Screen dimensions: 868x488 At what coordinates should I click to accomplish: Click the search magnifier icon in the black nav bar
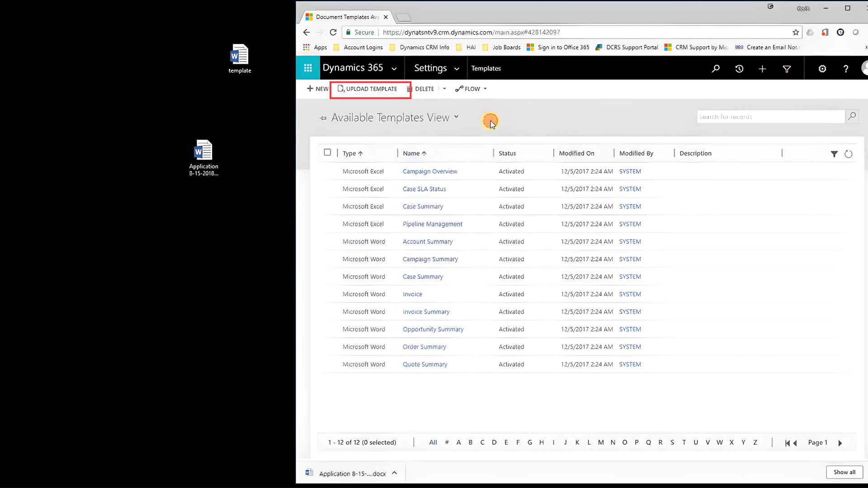point(716,69)
